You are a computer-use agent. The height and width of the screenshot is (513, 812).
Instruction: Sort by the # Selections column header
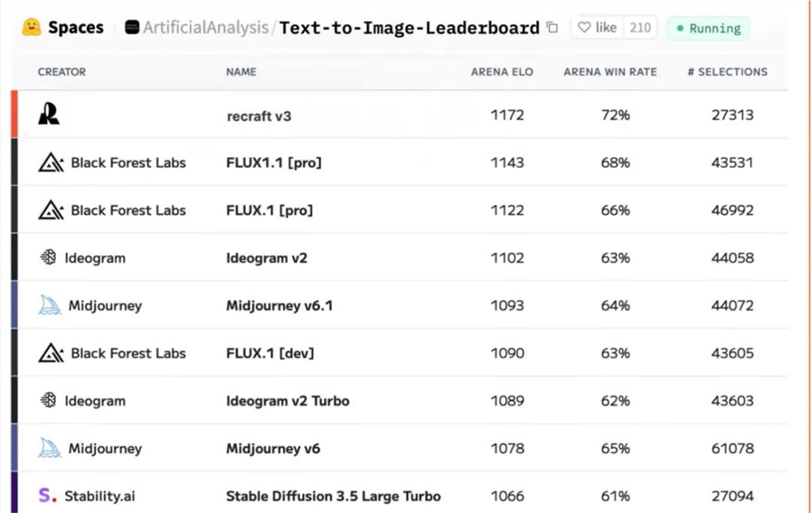pyautogui.click(x=727, y=71)
